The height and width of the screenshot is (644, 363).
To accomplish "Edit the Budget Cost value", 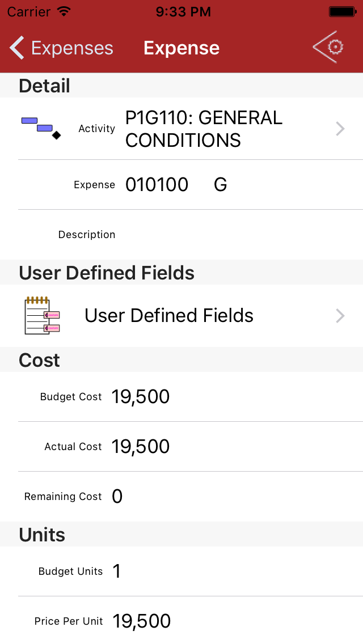I will (x=141, y=397).
